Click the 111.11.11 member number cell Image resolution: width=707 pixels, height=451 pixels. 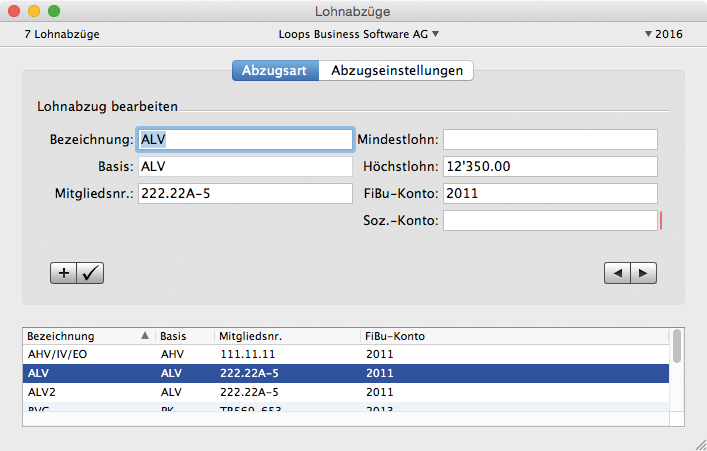[x=248, y=354]
